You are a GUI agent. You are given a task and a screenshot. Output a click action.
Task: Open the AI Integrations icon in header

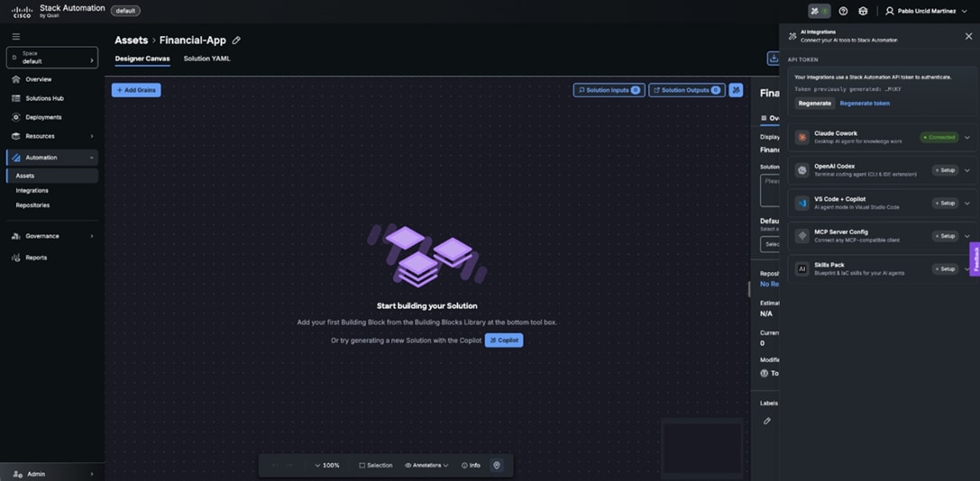819,11
